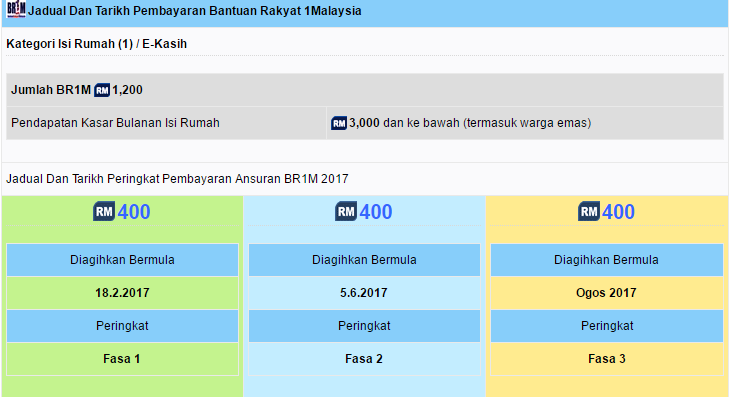734x397 pixels.
Task: Click 'Pendapatan Kasar Bulanan Isi Rumah' cell
Action: pyautogui.click(x=166, y=123)
